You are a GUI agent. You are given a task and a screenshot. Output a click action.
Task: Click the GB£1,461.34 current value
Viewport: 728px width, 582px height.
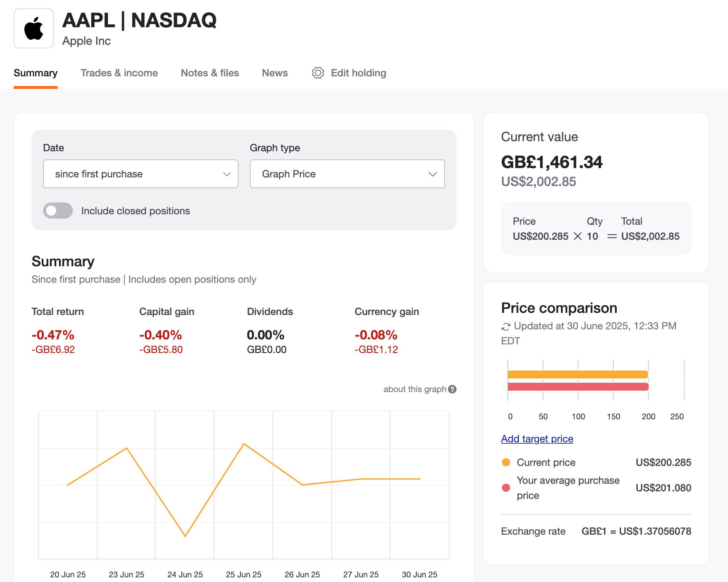click(x=552, y=162)
